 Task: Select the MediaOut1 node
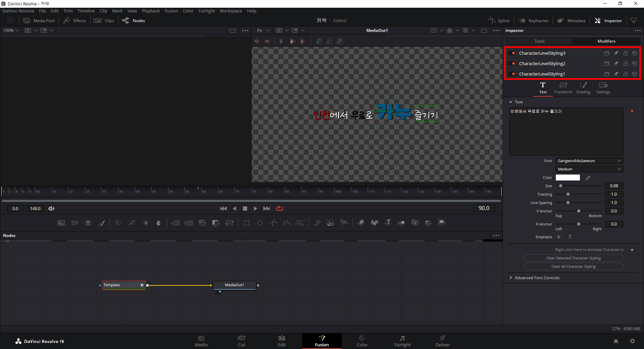[x=234, y=285]
